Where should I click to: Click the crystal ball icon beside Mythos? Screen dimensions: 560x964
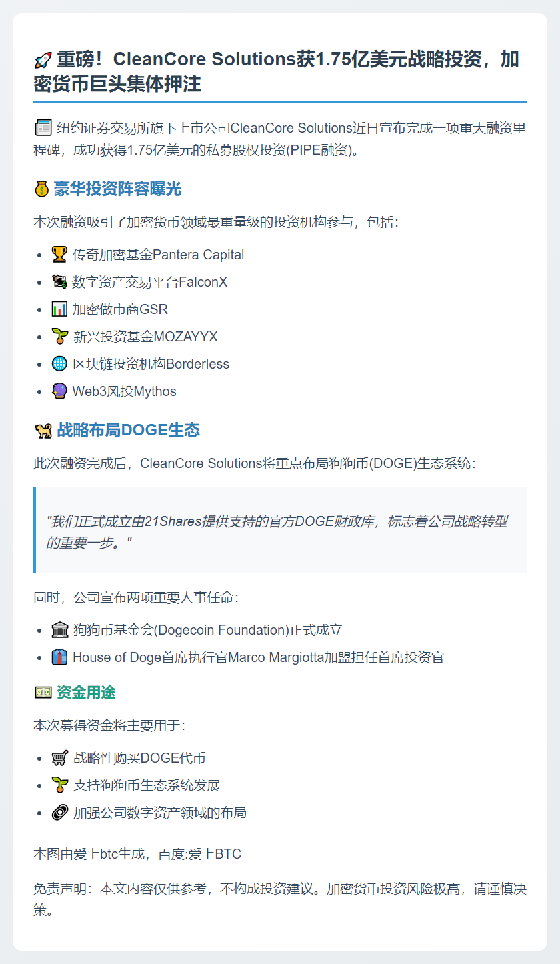[x=59, y=391]
